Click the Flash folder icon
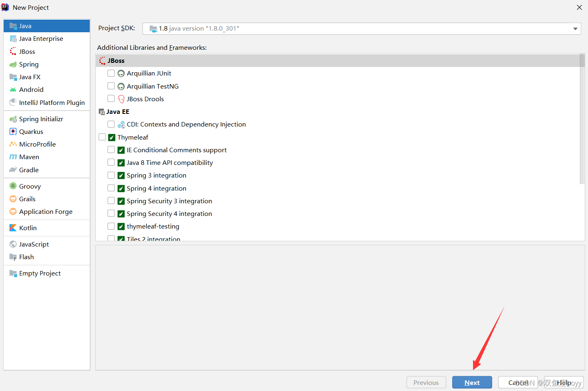 tap(13, 257)
